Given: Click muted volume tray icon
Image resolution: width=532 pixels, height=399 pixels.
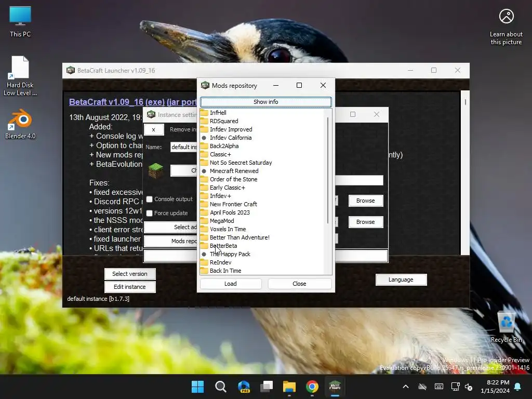Looking at the screenshot, I should click(x=469, y=387).
